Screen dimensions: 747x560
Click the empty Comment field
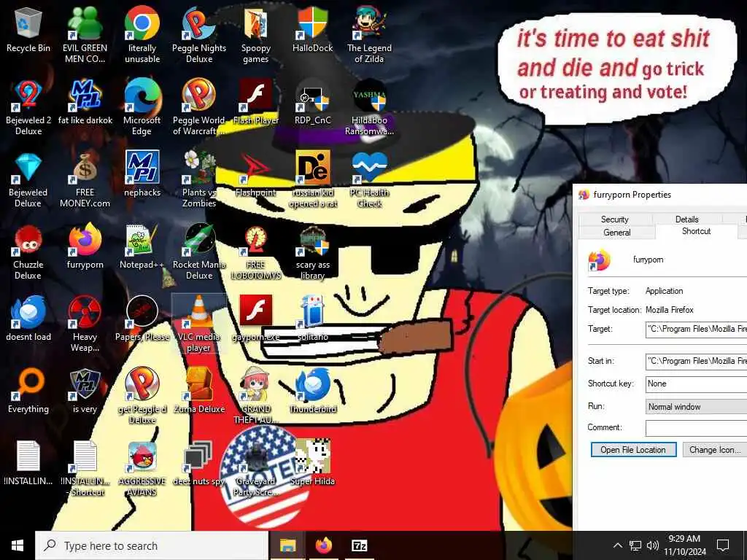697,427
